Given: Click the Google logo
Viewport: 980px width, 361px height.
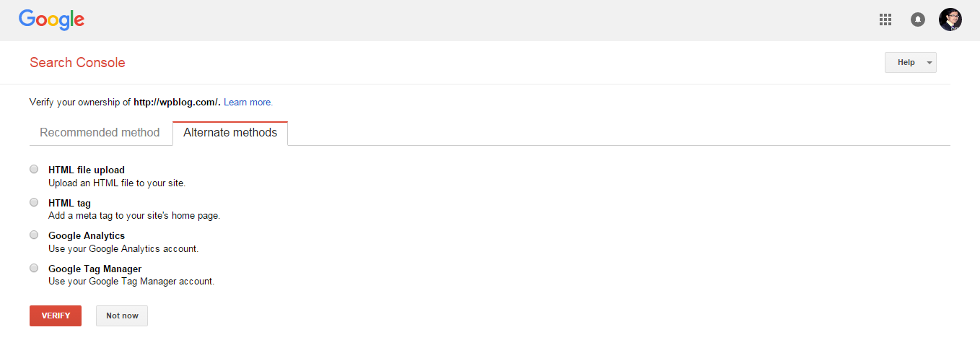Looking at the screenshot, I should coord(52,20).
